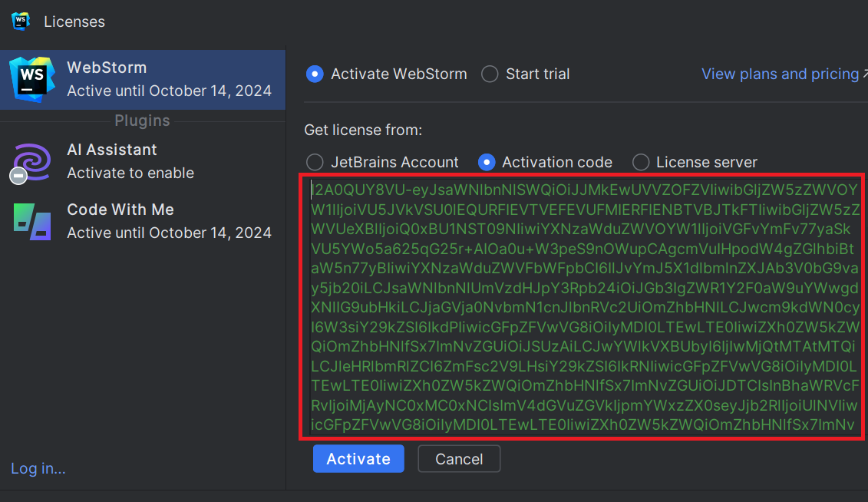The image size is (868, 502).
Task: Click the Log in link
Action: point(38,468)
